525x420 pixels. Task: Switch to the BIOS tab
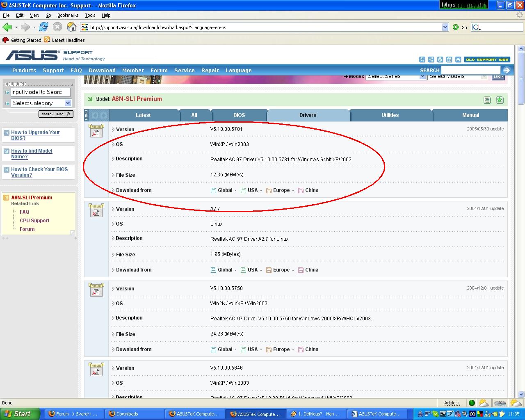[239, 115]
